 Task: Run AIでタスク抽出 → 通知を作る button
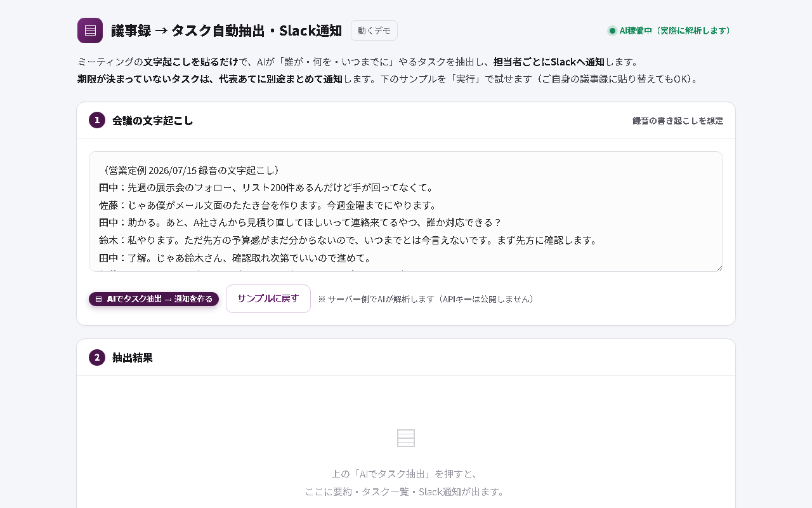(154, 299)
